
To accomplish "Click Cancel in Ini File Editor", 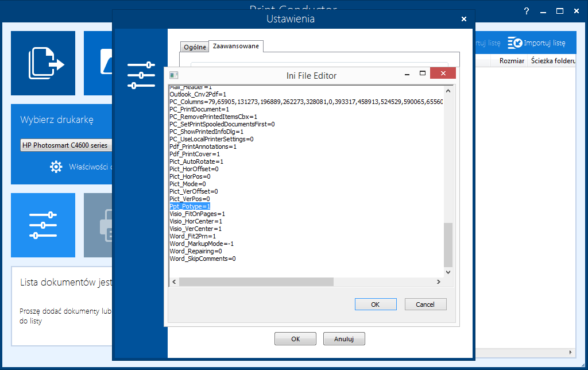I will tap(425, 305).
